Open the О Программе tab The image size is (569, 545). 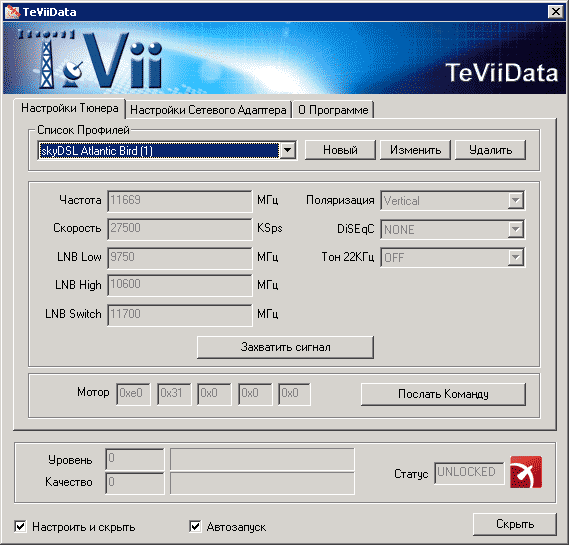(x=333, y=110)
